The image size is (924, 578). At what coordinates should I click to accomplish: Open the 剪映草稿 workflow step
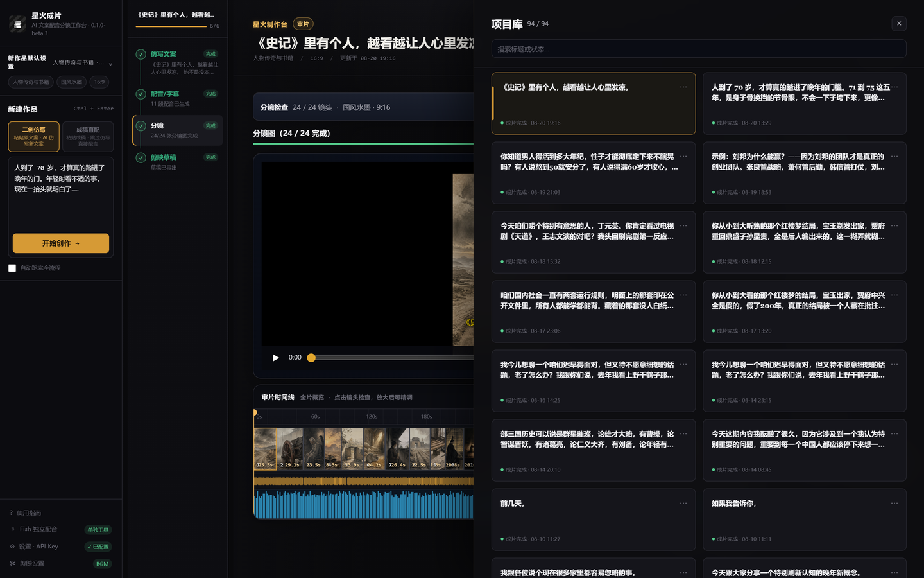[178, 162]
